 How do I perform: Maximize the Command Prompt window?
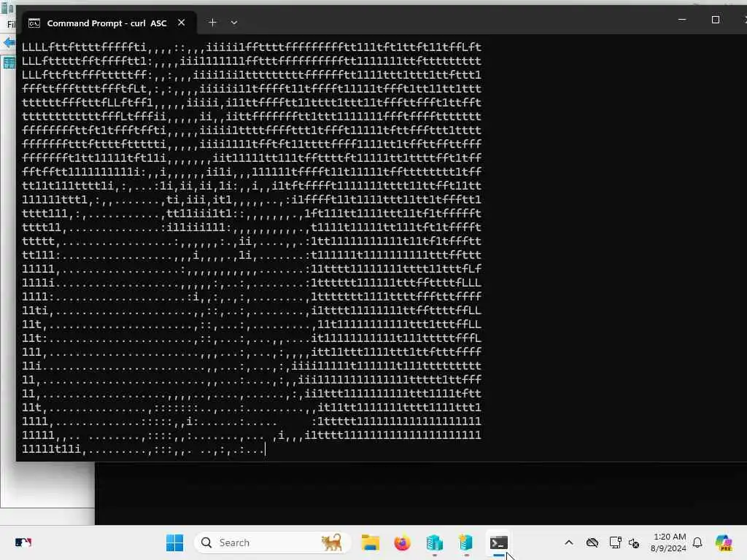coord(715,20)
